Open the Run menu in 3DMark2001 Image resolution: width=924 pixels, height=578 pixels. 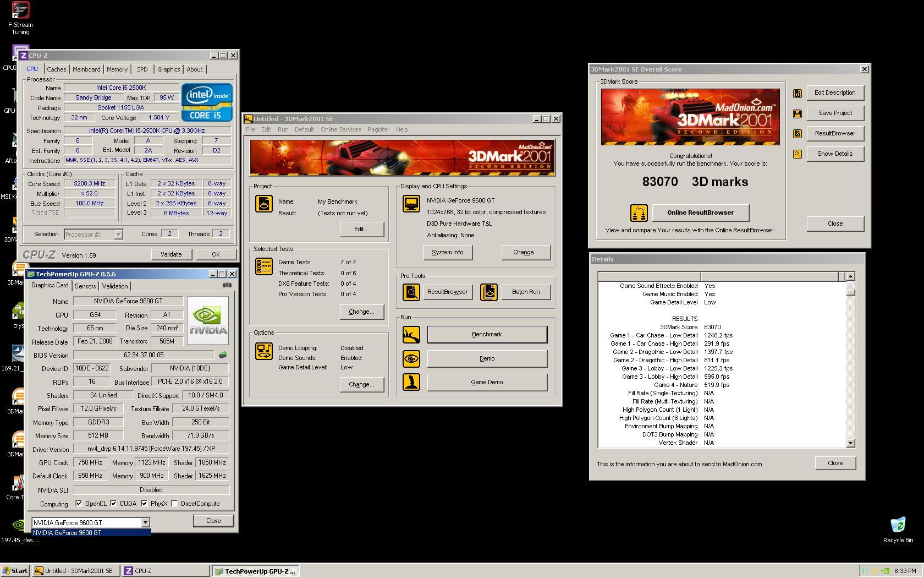coord(283,129)
